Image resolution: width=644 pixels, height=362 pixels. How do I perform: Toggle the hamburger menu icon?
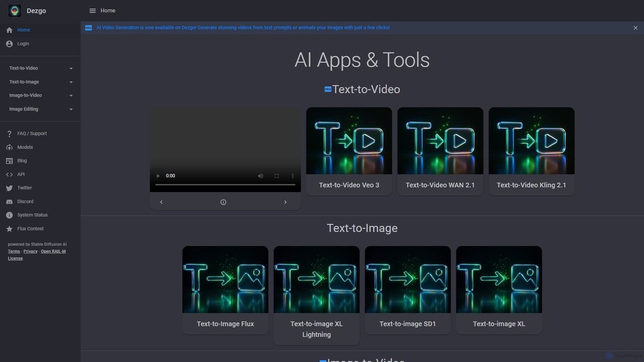(93, 11)
